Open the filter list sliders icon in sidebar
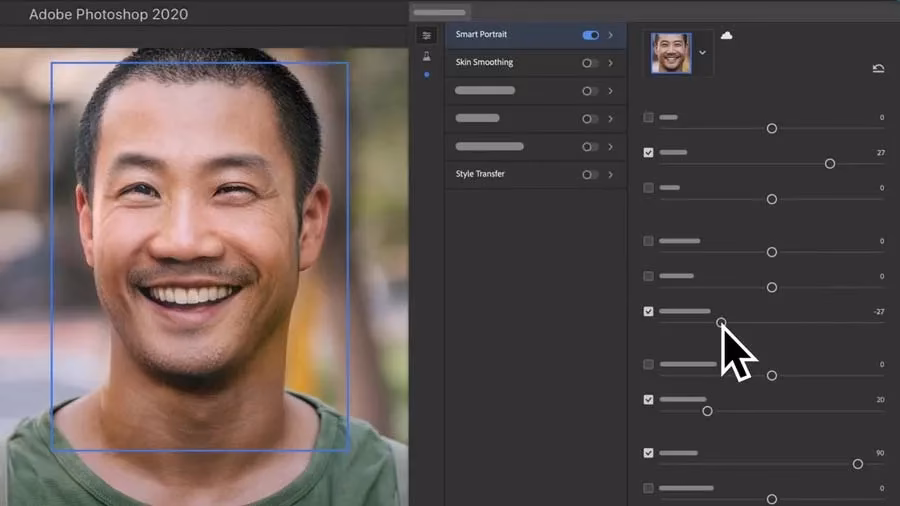This screenshot has height=506, width=900. [427, 35]
